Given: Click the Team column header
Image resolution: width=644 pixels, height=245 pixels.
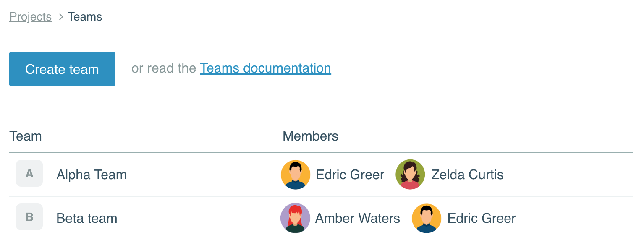Looking at the screenshot, I should (x=26, y=136).
